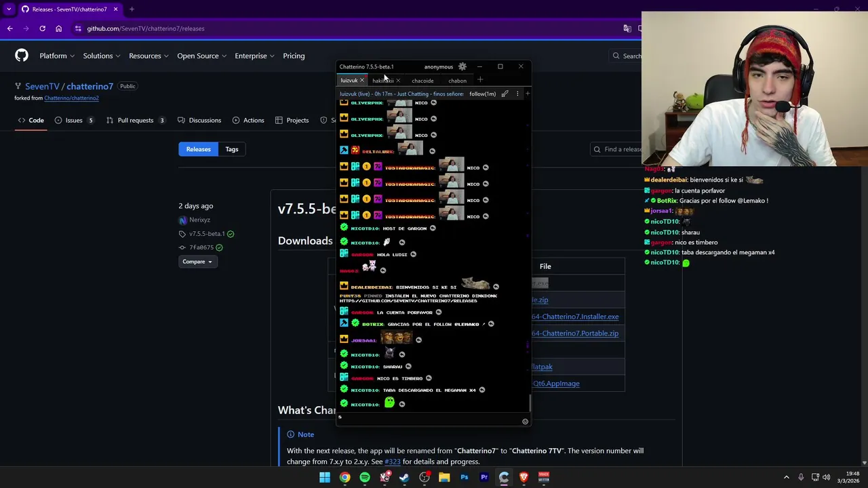Viewport: 868px width, 488px height.
Task: Expand the Resources menu
Action: (x=149, y=56)
